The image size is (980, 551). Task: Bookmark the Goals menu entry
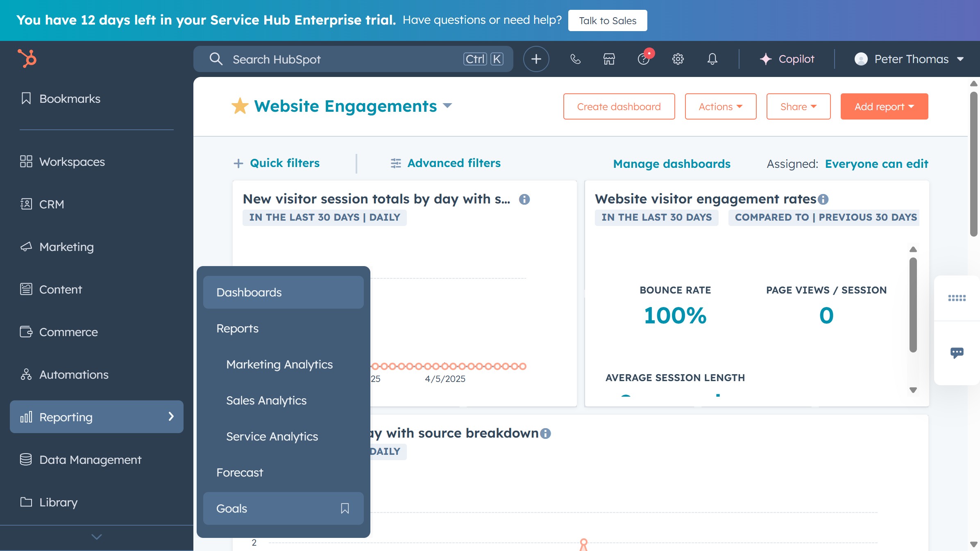click(345, 508)
